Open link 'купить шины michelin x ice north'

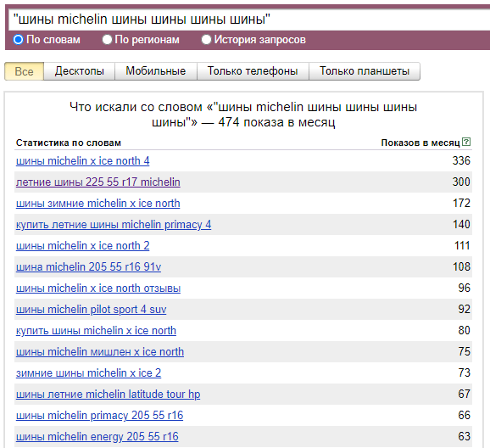point(96,331)
